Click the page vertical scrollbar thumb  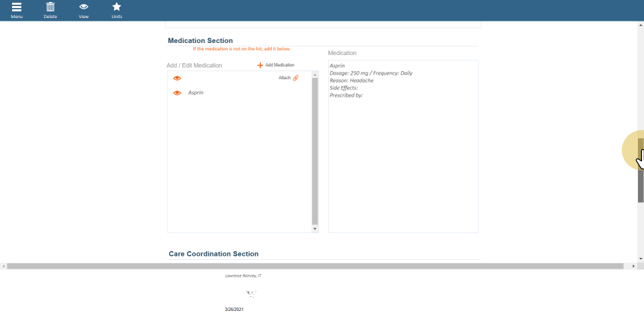pos(641,168)
